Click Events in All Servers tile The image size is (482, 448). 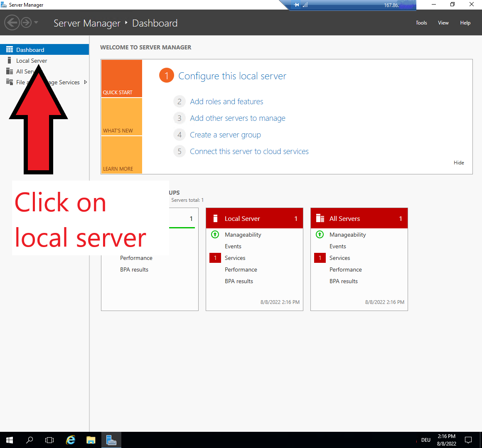pos(337,246)
